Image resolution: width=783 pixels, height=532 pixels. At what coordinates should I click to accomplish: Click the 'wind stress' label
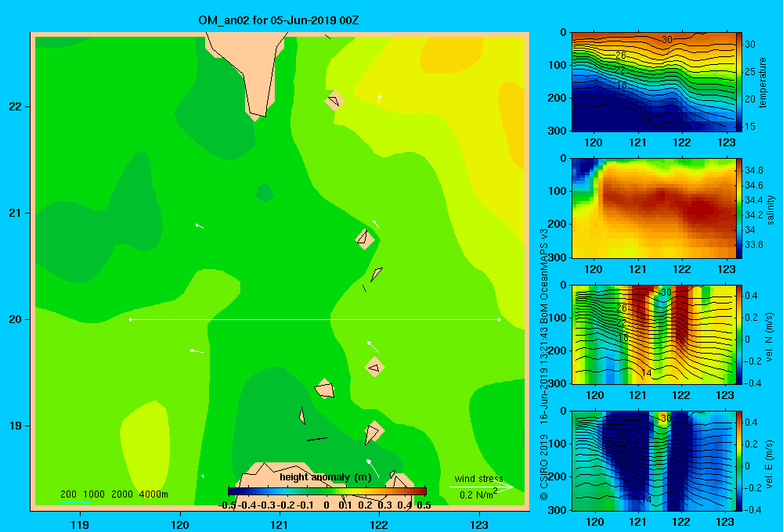(x=478, y=479)
